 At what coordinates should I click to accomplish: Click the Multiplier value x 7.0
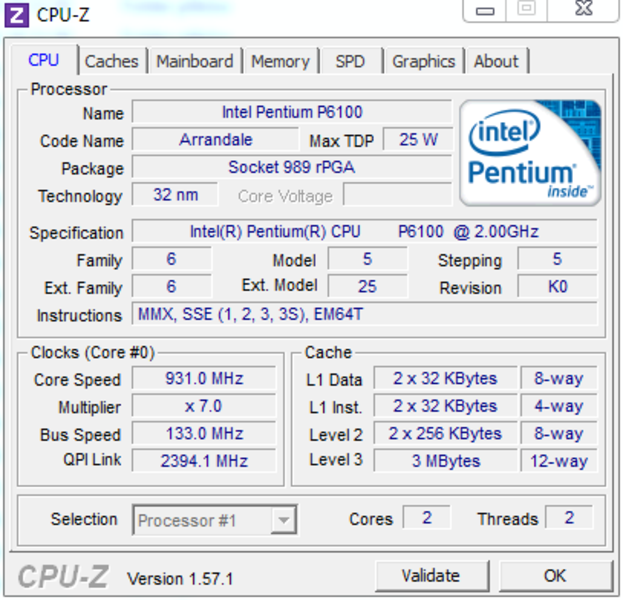pyautogui.click(x=204, y=406)
